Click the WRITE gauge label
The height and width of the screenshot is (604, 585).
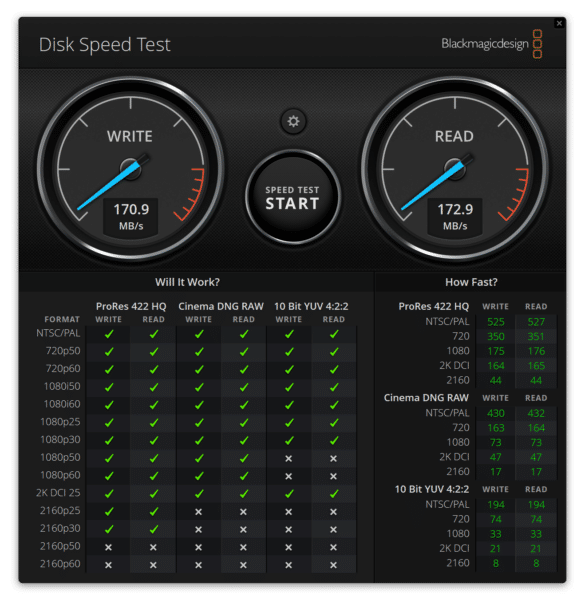130,136
